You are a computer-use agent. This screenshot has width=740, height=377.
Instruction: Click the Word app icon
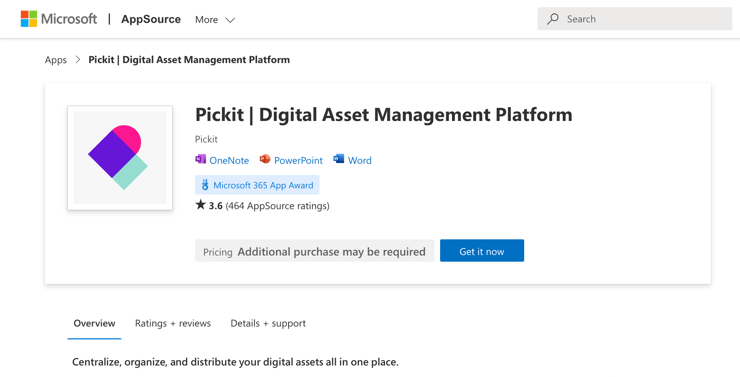tap(338, 159)
